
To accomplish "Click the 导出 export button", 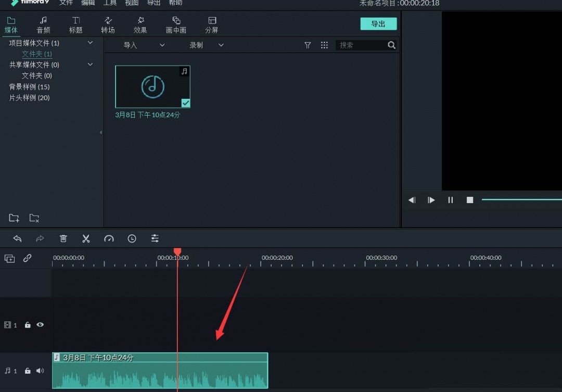I will [378, 23].
